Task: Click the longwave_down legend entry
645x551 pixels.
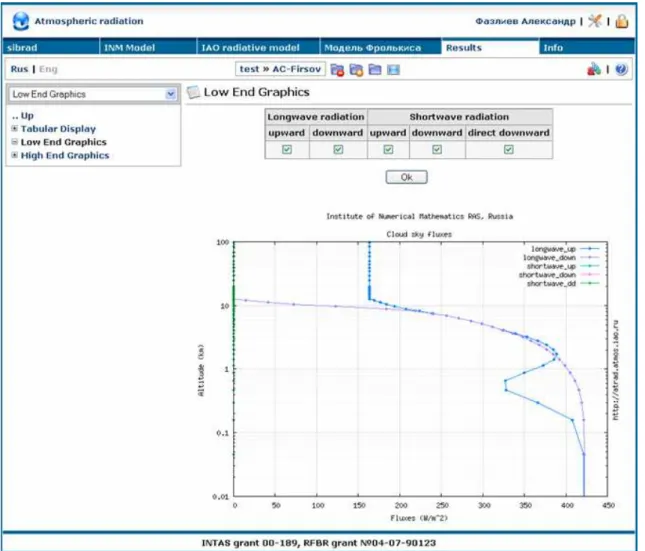Action: point(561,258)
